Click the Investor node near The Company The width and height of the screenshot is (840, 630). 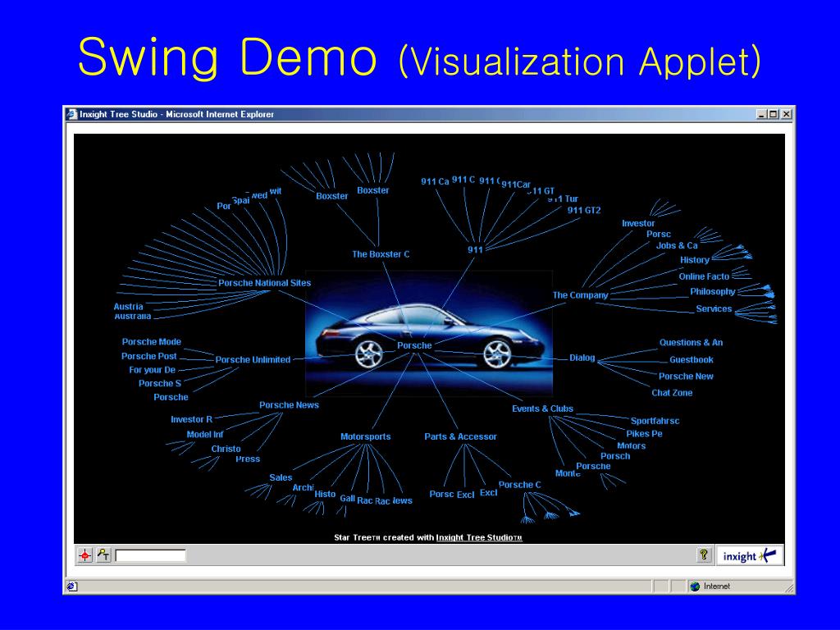(638, 223)
